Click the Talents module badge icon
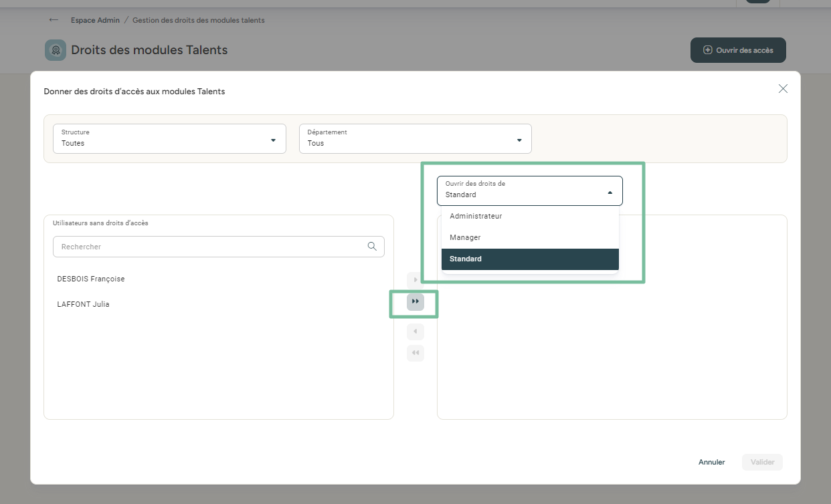 56,50
